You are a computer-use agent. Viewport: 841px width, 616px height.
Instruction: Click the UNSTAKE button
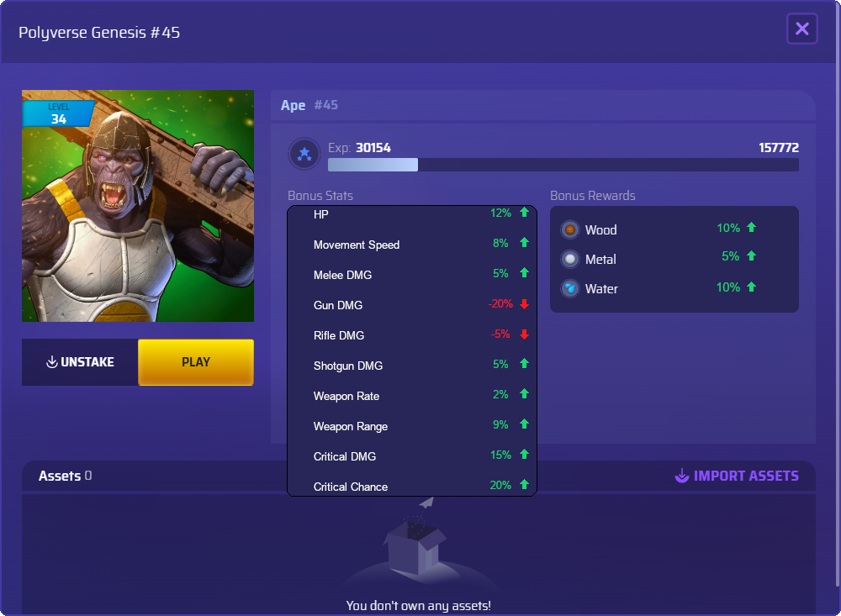[x=80, y=362]
